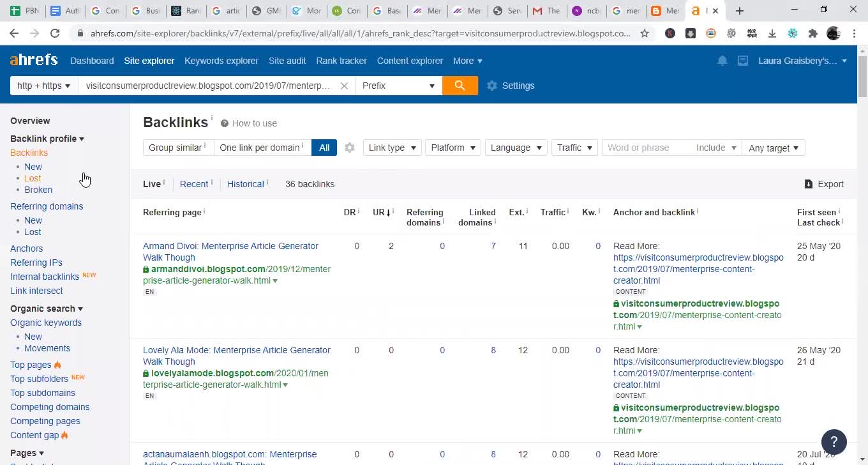
Task: Focus the Word or phrase filter field
Action: (x=647, y=148)
